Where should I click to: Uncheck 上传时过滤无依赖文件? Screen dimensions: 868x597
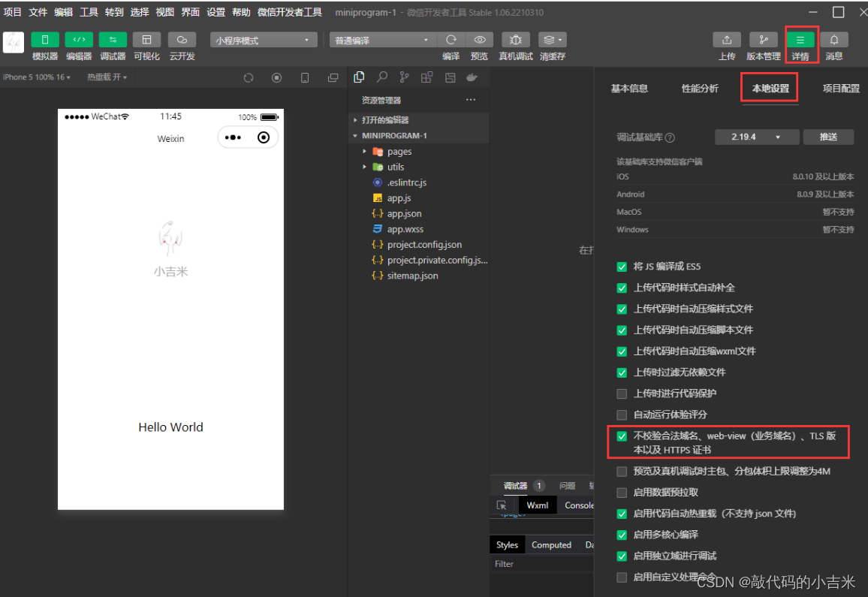pos(622,372)
